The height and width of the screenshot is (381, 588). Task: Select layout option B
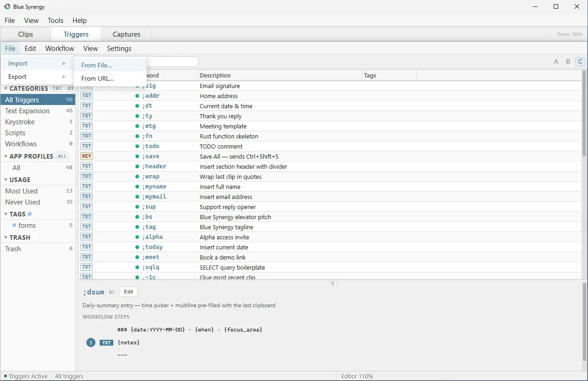pyautogui.click(x=568, y=61)
